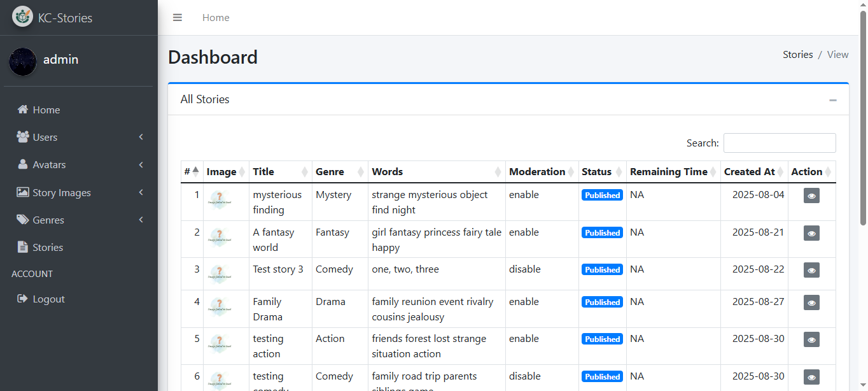Click Logout in the sidebar
Image resolution: width=868 pixels, height=391 pixels.
click(x=79, y=299)
